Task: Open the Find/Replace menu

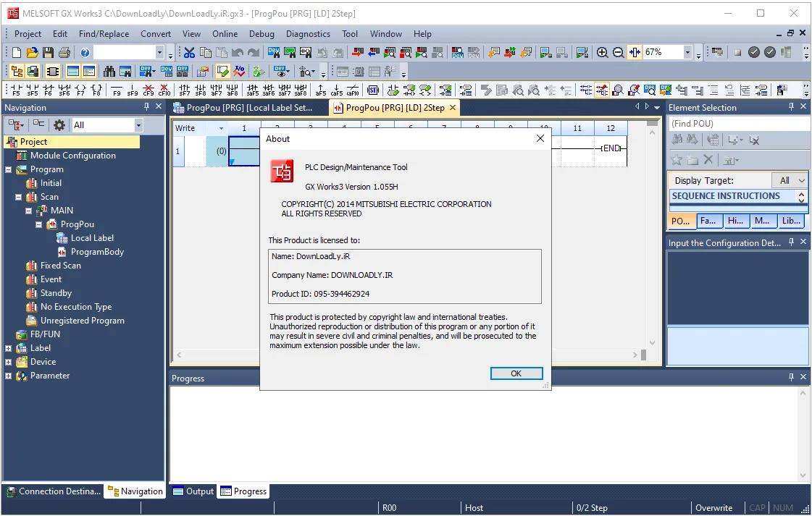Action: 104,33
